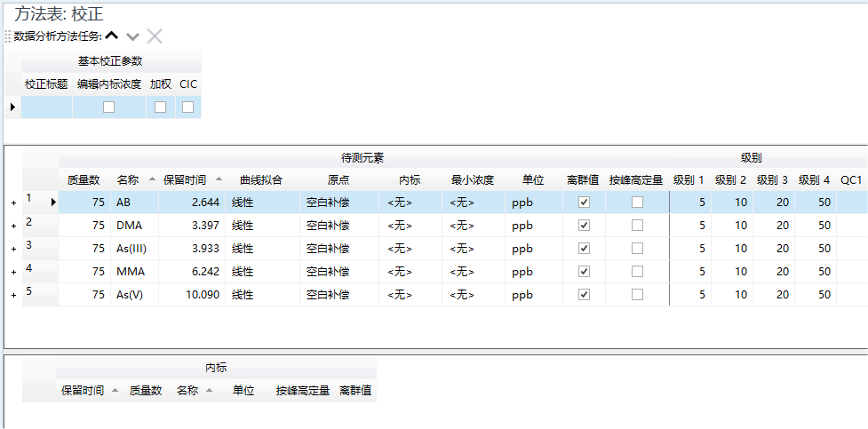Click the sort arrow beside 保留时间 in 待测元素
The height and width of the screenshot is (429, 868).
[x=219, y=180]
